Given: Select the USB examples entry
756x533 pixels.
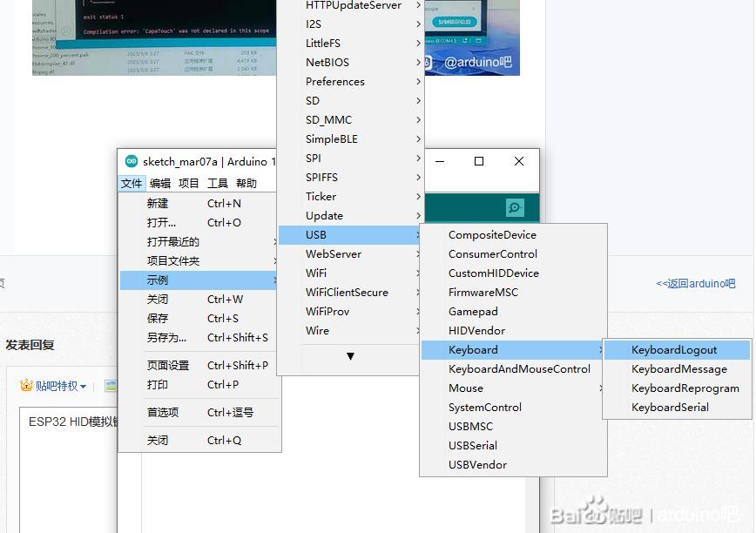Looking at the screenshot, I should point(351,235).
